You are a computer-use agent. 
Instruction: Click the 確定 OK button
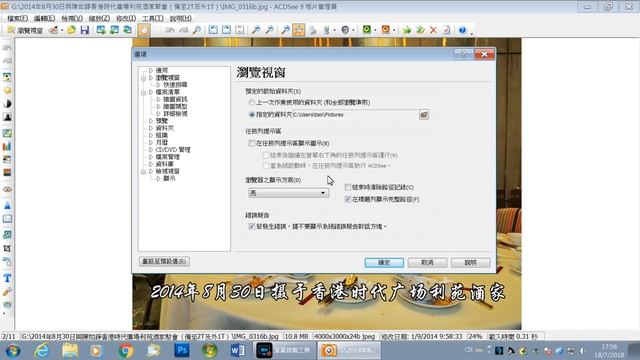384,262
